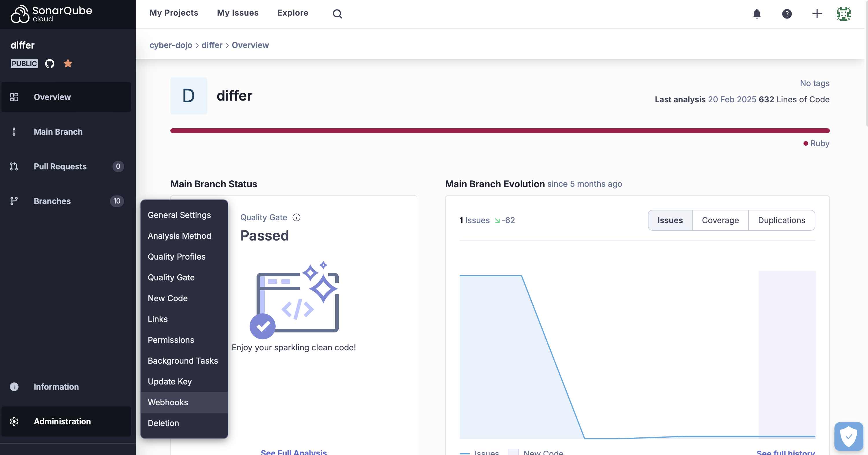Click the search magnifier icon
This screenshot has height=455, width=868.
tap(337, 14)
